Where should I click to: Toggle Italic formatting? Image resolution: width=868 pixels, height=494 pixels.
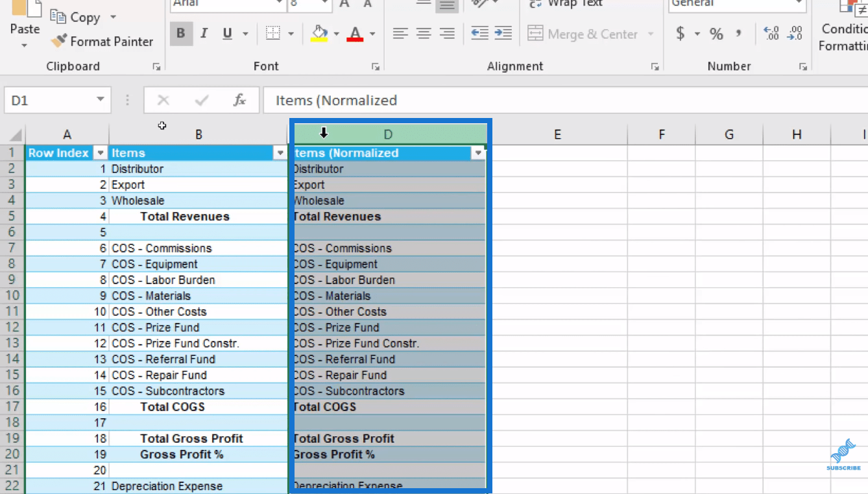tap(204, 34)
